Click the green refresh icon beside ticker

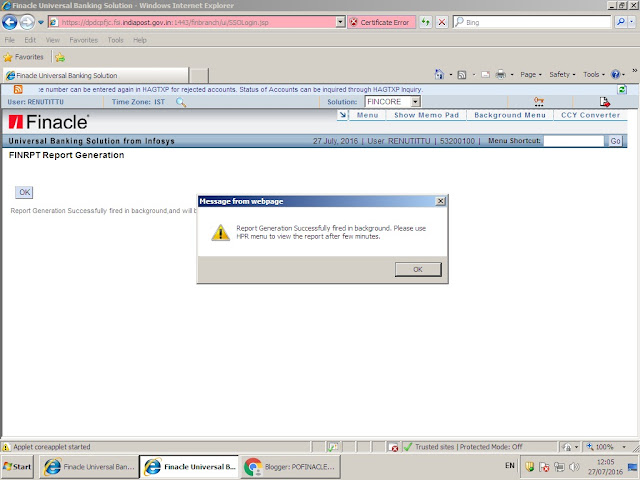coord(622,89)
